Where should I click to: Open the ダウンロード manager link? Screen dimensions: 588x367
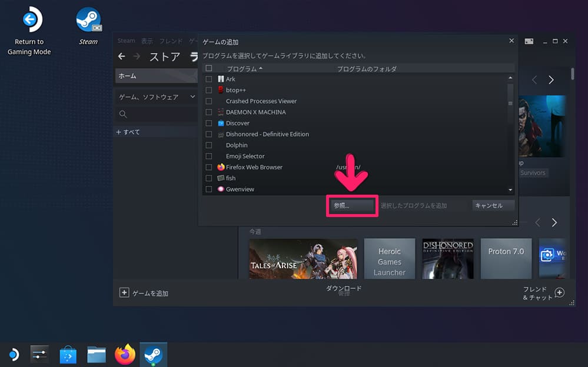(344, 288)
